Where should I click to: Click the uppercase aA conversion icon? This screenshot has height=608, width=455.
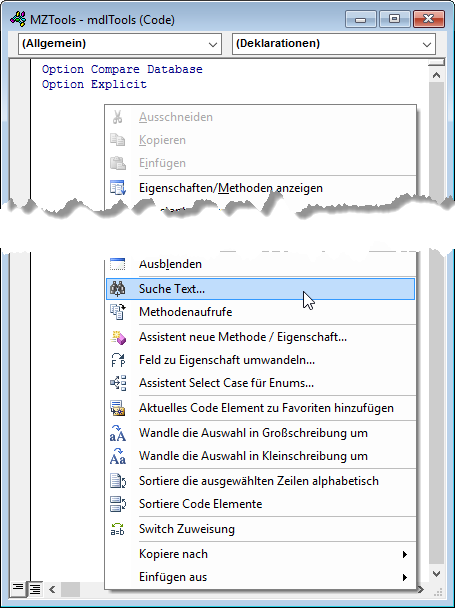[118, 433]
